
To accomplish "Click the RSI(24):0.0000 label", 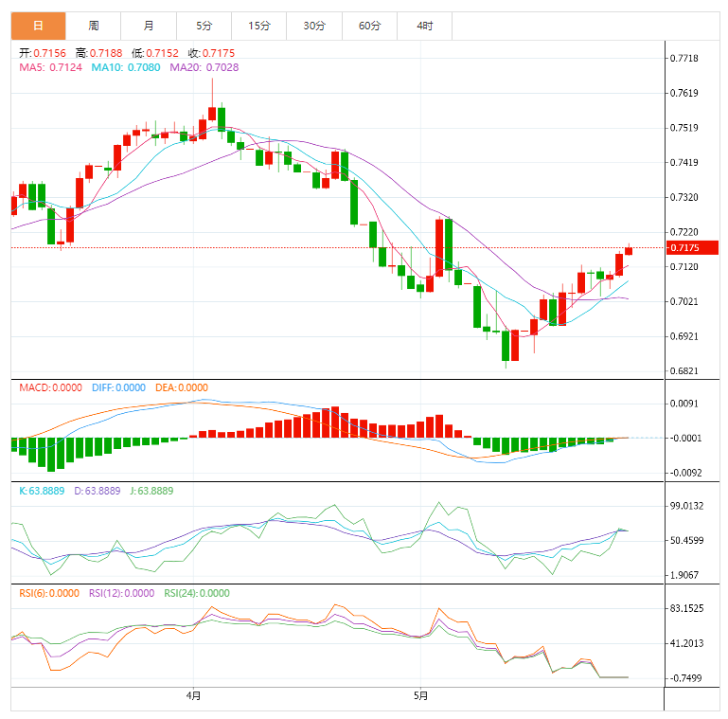I will point(197,593).
